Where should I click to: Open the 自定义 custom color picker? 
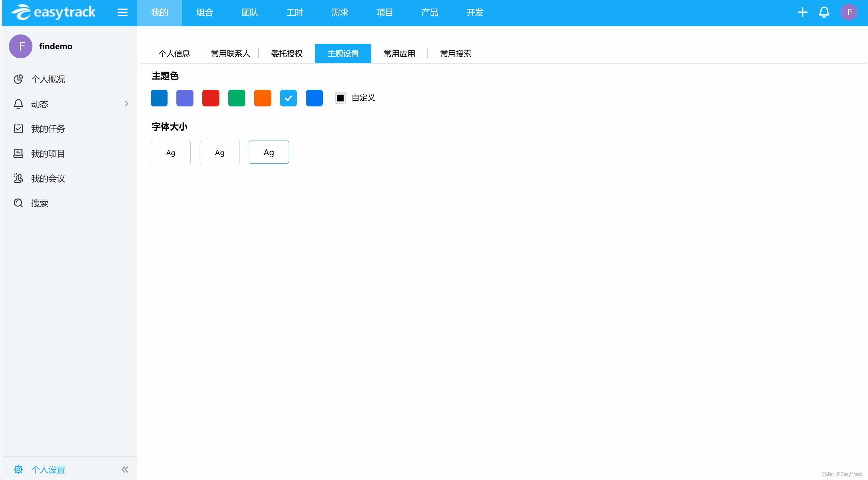[x=340, y=98]
